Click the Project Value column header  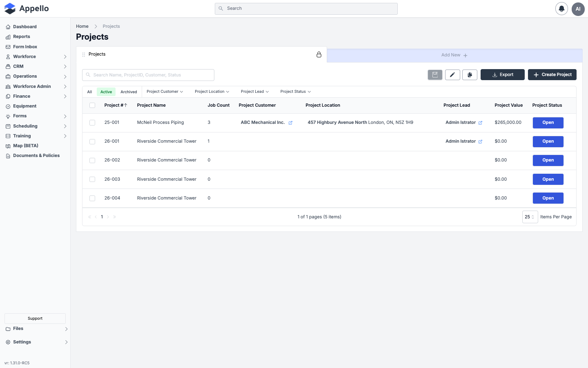point(508,105)
